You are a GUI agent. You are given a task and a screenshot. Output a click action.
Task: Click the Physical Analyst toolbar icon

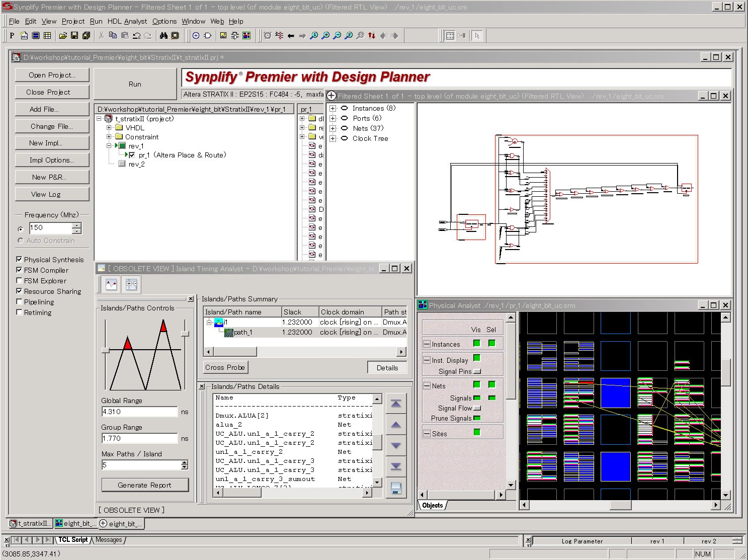tap(246, 36)
